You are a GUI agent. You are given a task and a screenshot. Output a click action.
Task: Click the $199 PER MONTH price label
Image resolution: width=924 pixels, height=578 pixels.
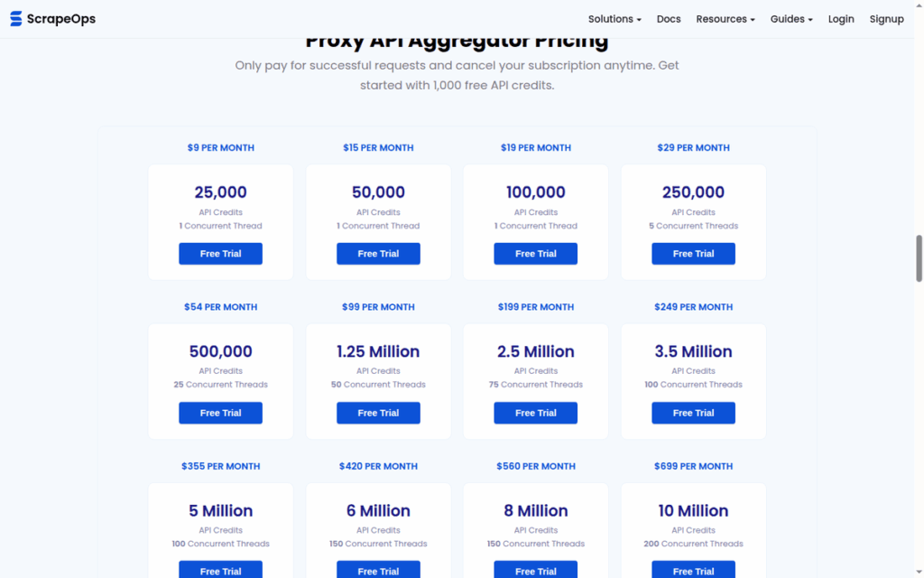tap(536, 307)
